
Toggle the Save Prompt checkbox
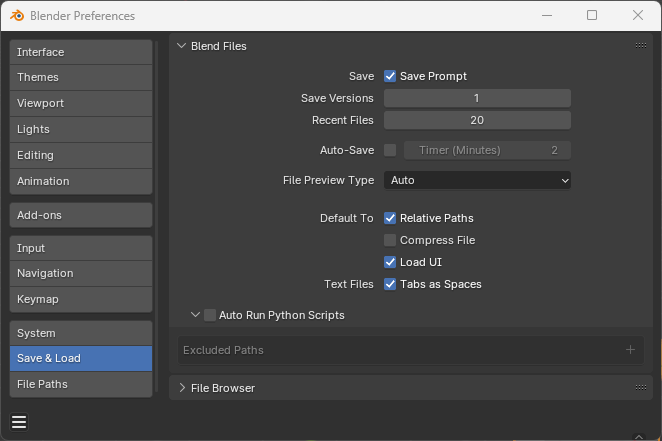pos(390,76)
